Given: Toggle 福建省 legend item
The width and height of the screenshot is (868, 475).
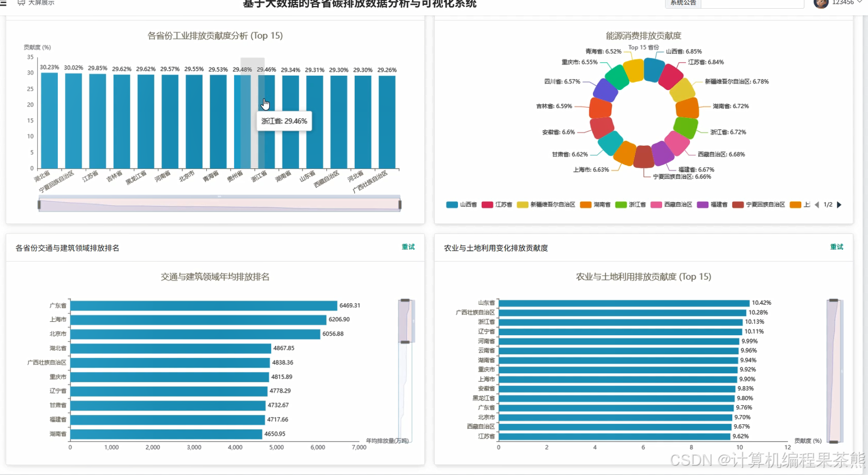Looking at the screenshot, I should pyautogui.click(x=712, y=205).
